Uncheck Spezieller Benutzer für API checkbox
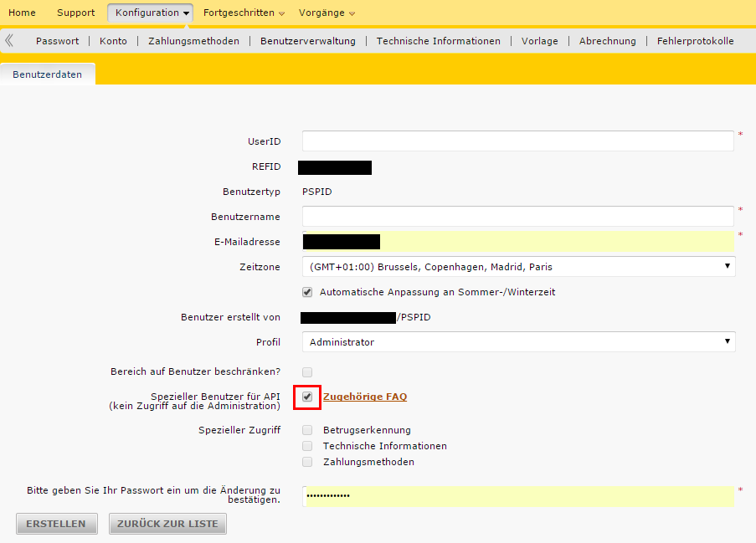 point(307,397)
